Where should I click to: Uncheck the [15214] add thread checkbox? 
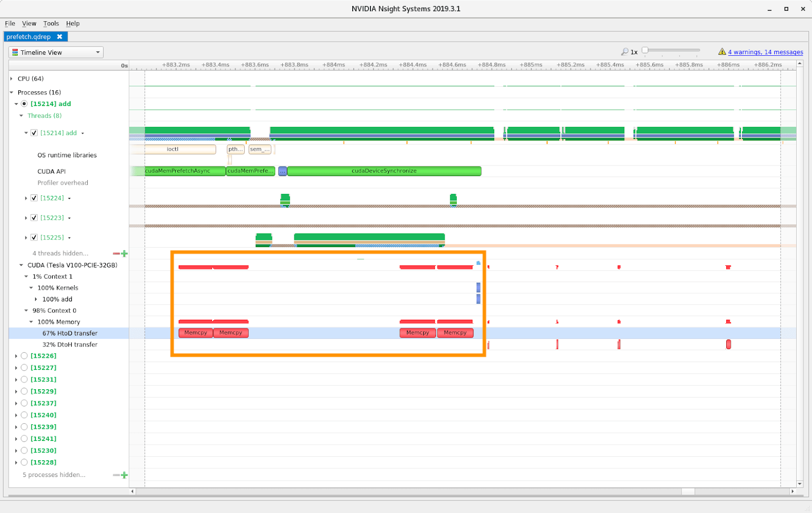pos(34,133)
